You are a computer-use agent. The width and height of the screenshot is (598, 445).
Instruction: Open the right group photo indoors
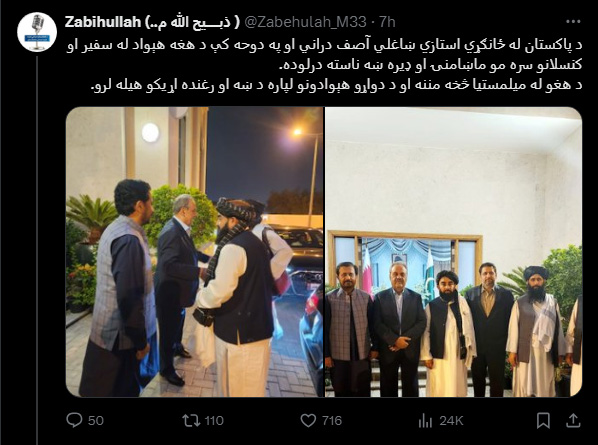[453, 252]
